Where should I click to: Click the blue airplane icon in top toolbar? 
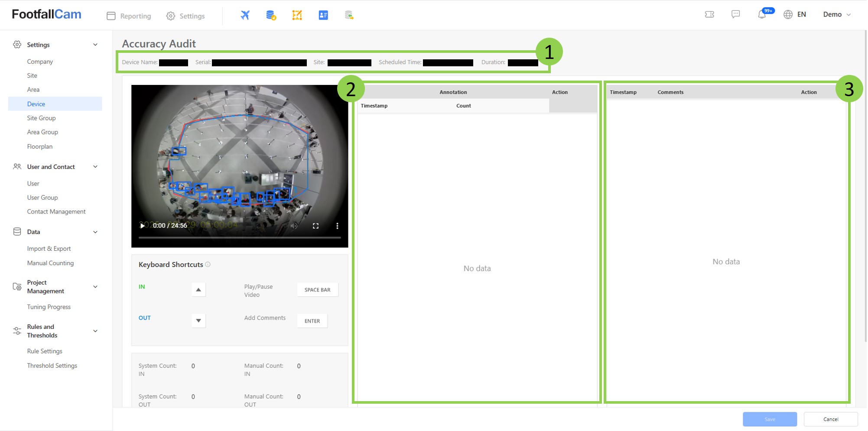245,15
